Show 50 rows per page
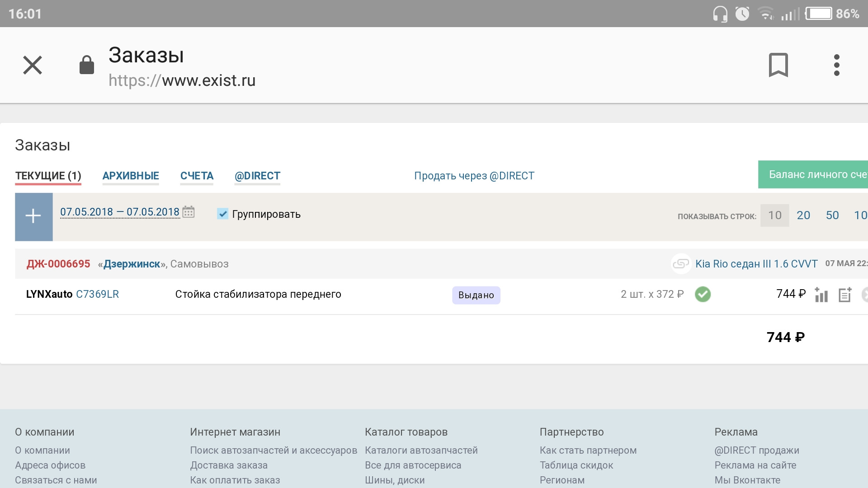The height and width of the screenshot is (488, 868). [832, 216]
